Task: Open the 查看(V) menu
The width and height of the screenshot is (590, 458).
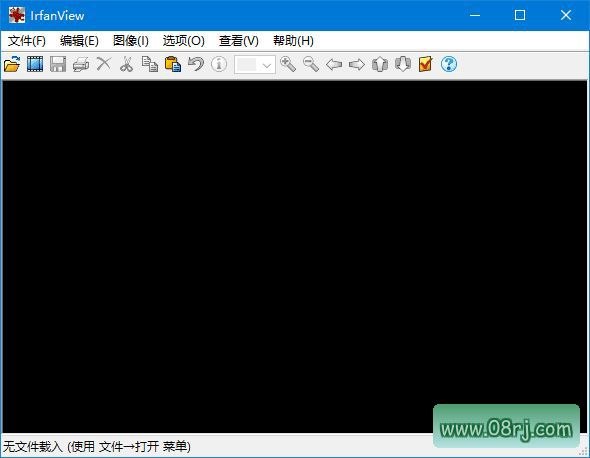Action: [x=239, y=41]
